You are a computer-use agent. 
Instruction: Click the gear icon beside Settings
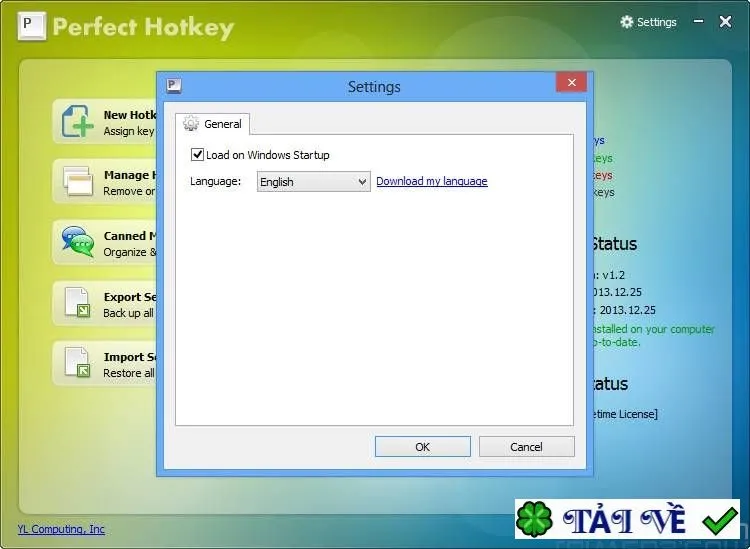[627, 22]
